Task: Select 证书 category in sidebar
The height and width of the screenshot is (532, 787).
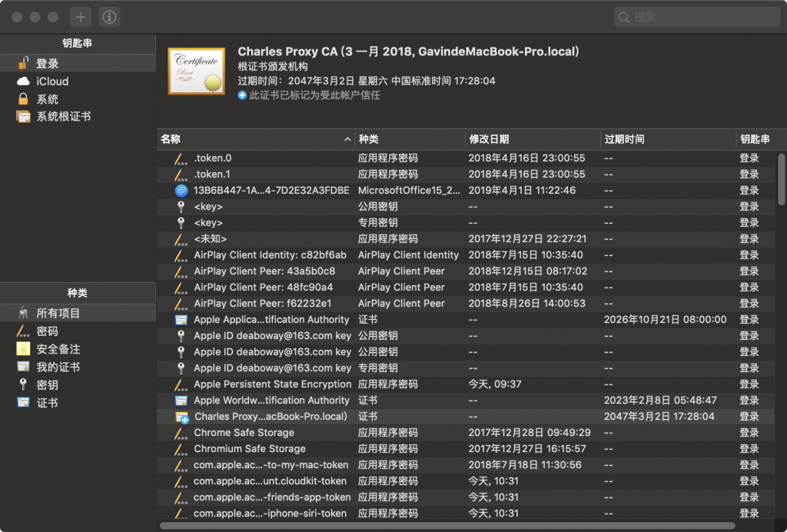Action: [47, 402]
